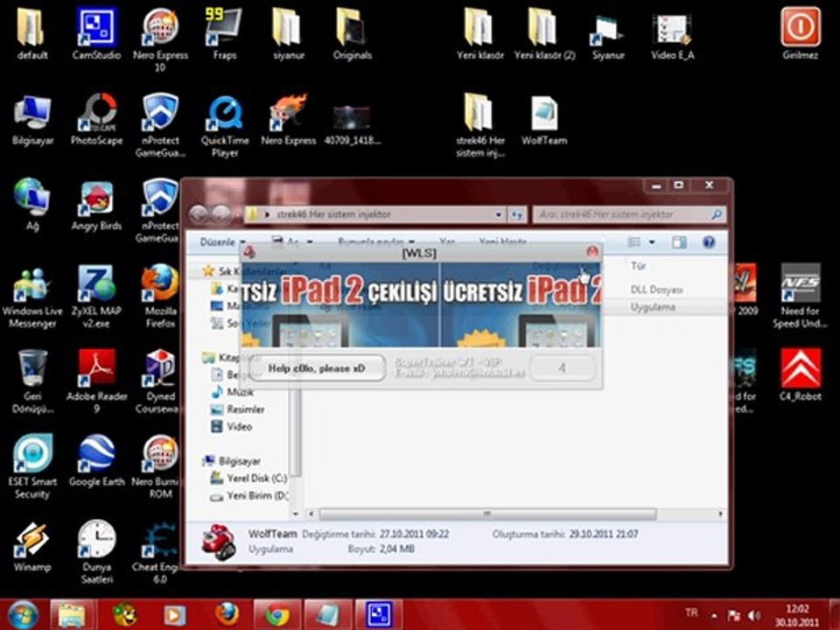The width and height of the screenshot is (840, 630).
Task: Select the DLL Dosyası row in Explorer
Action: tap(656, 290)
